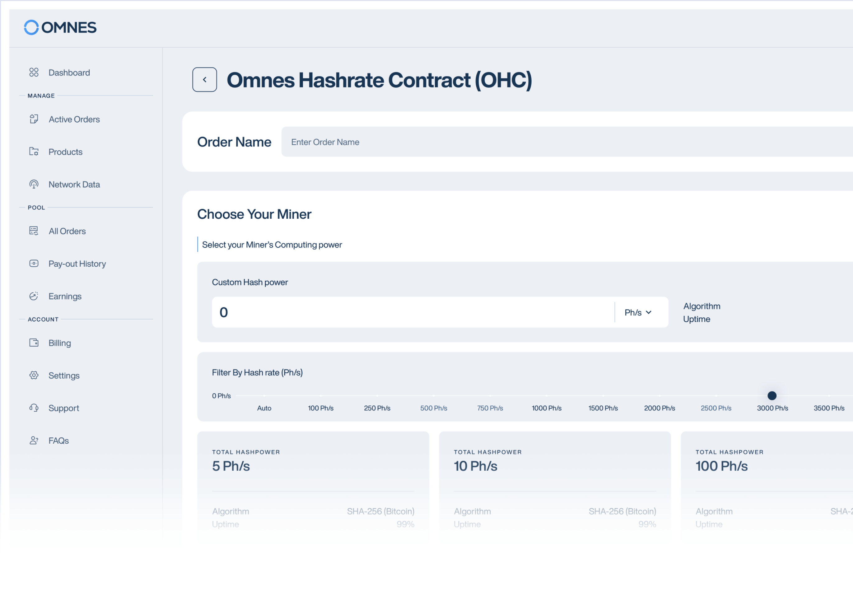
Task: Go to Active Orders
Action: pos(74,119)
